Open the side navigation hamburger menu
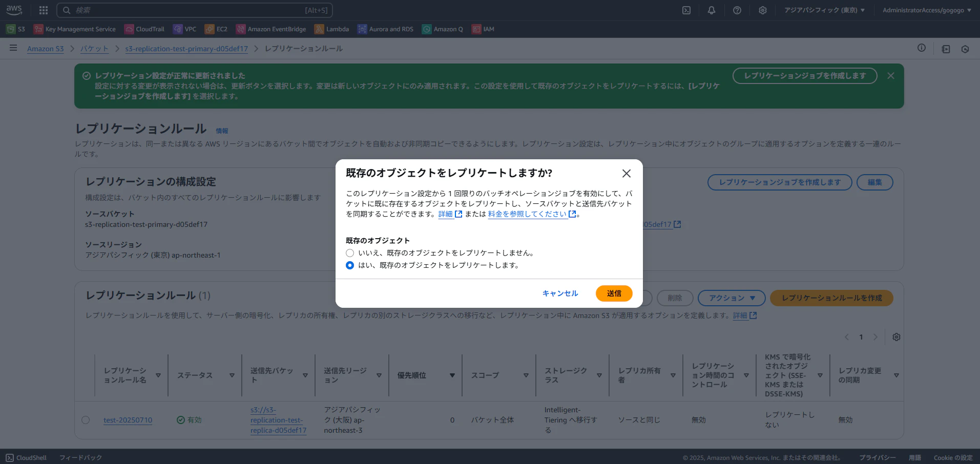The image size is (980, 464). coord(13,48)
